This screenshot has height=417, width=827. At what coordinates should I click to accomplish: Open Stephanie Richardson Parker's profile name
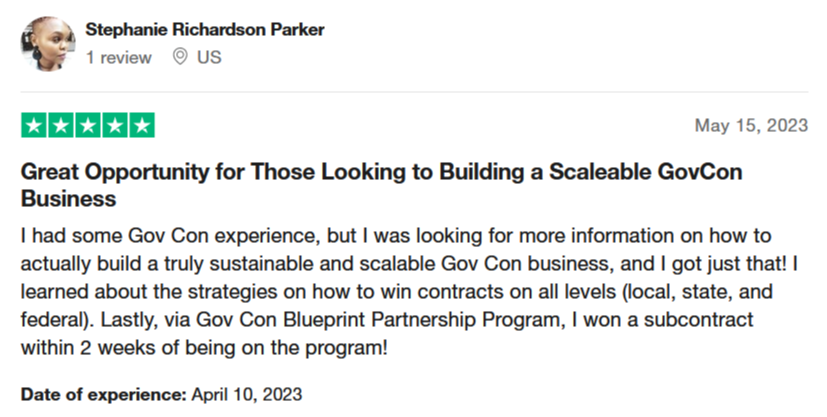(205, 30)
